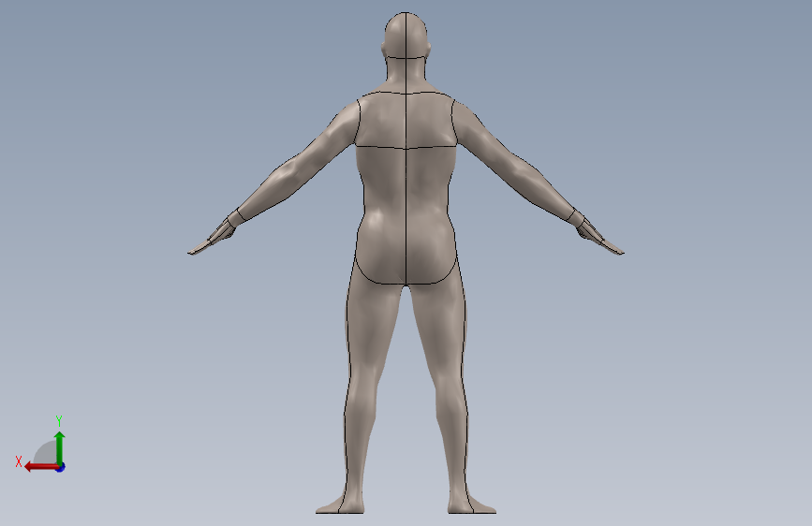Click the blue Z axis dot on the triad
The image size is (812, 526).
(61, 467)
